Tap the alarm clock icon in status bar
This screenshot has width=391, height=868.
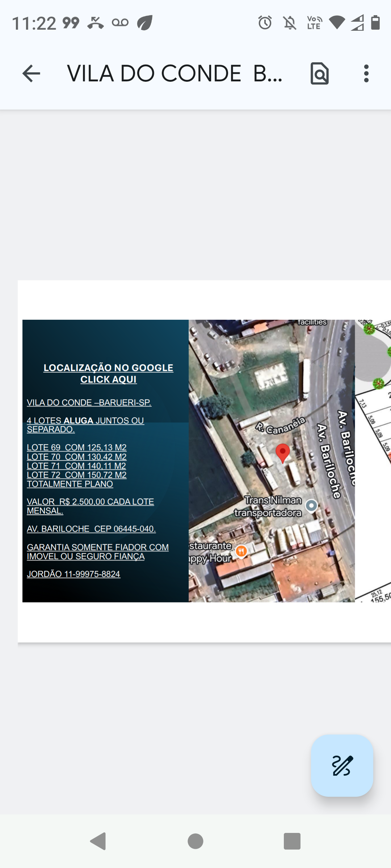click(265, 23)
